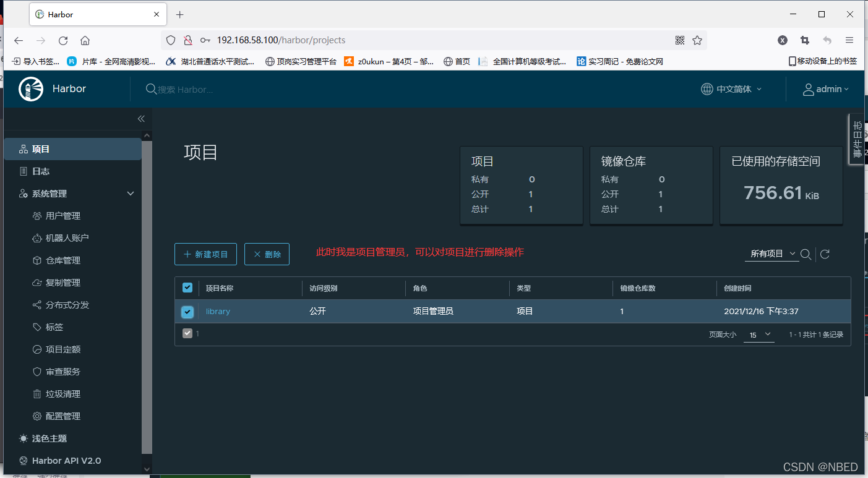
Task: Open the library project link
Action: 218,311
